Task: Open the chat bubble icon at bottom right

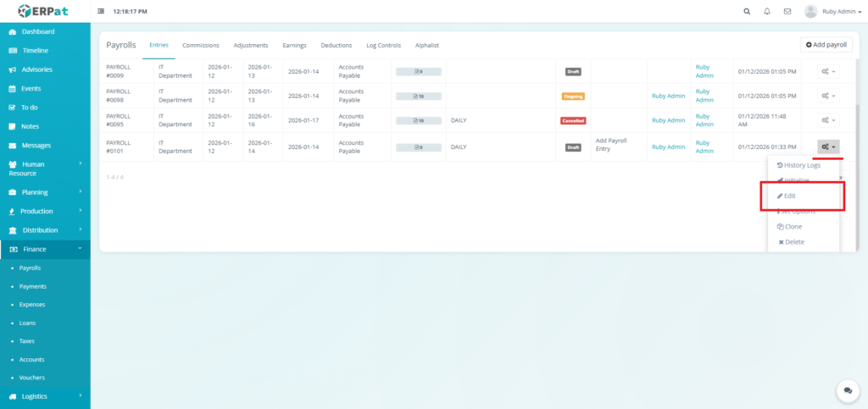Action: pos(847,390)
